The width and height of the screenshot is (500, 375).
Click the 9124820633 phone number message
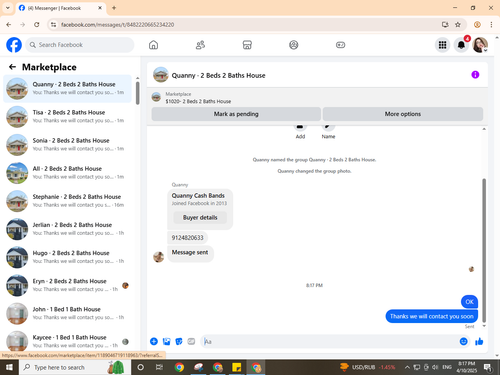(x=187, y=238)
